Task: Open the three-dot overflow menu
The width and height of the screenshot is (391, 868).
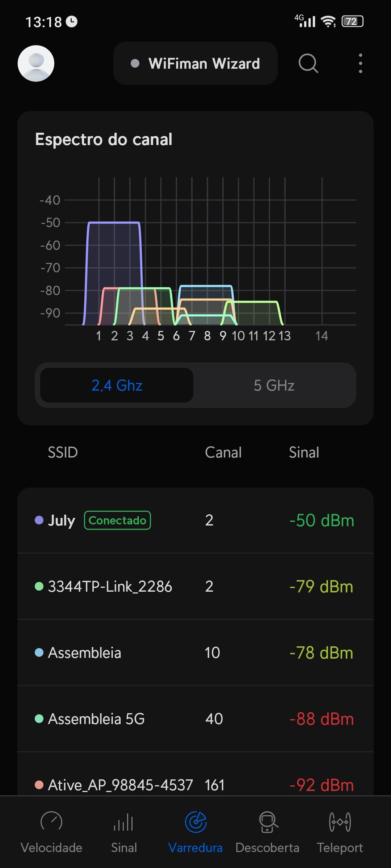Action: coord(360,63)
